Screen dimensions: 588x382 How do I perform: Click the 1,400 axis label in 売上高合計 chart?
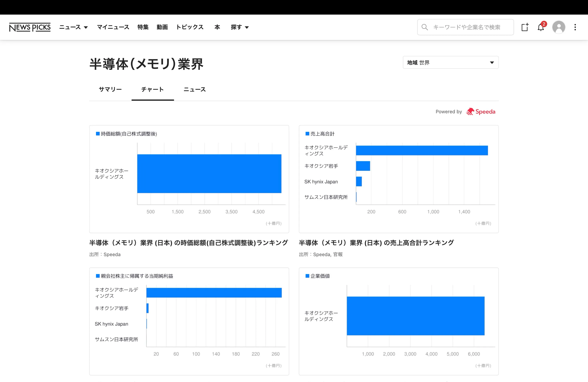[464, 212]
